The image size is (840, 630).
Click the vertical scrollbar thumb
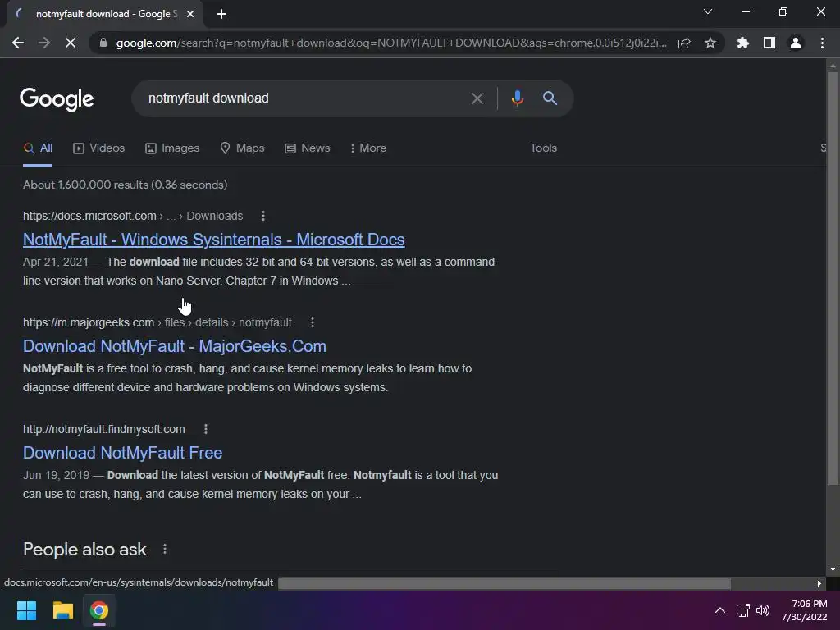[x=833, y=279]
